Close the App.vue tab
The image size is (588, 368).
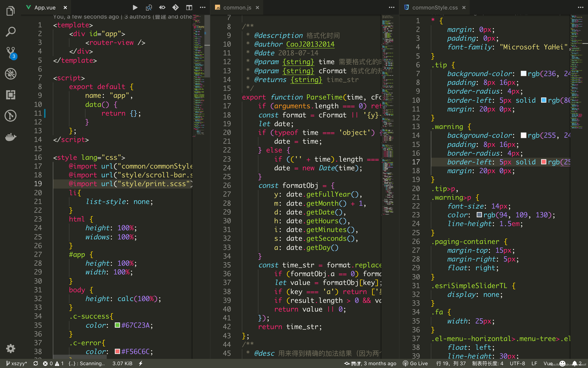point(65,8)
